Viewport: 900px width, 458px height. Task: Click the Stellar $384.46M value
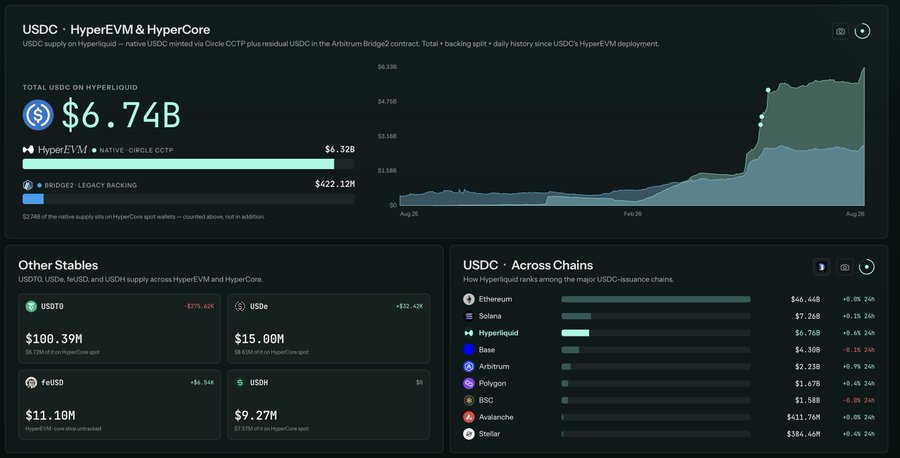pos(803,434)
